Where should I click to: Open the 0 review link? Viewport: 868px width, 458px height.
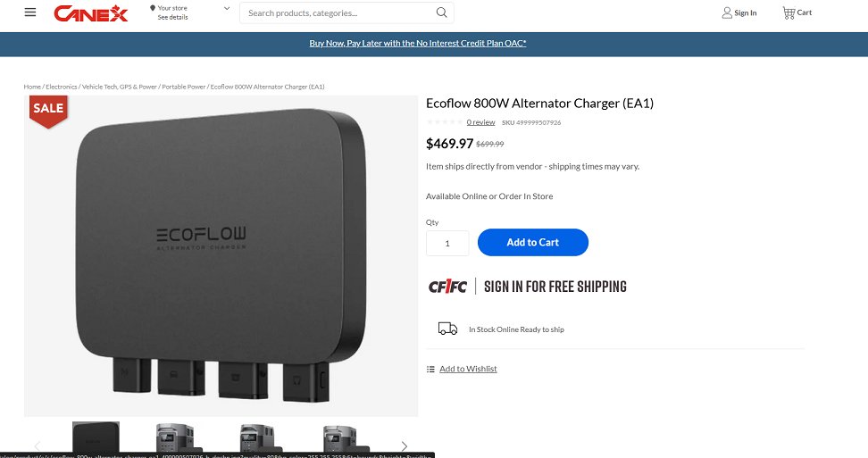(480, 122)
